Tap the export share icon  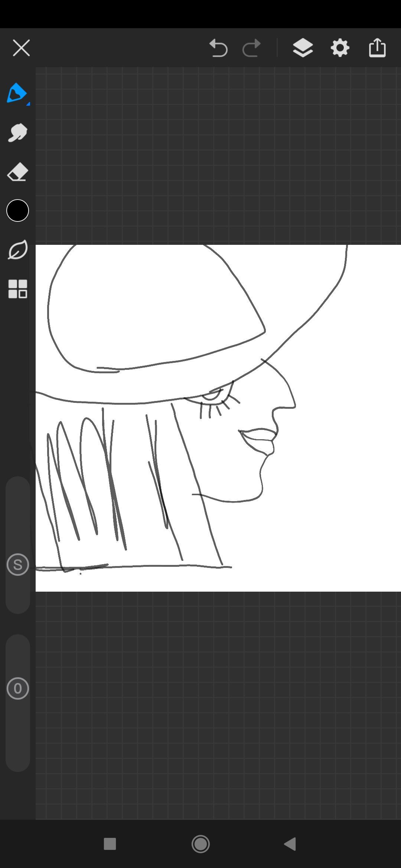pos(377,48)
